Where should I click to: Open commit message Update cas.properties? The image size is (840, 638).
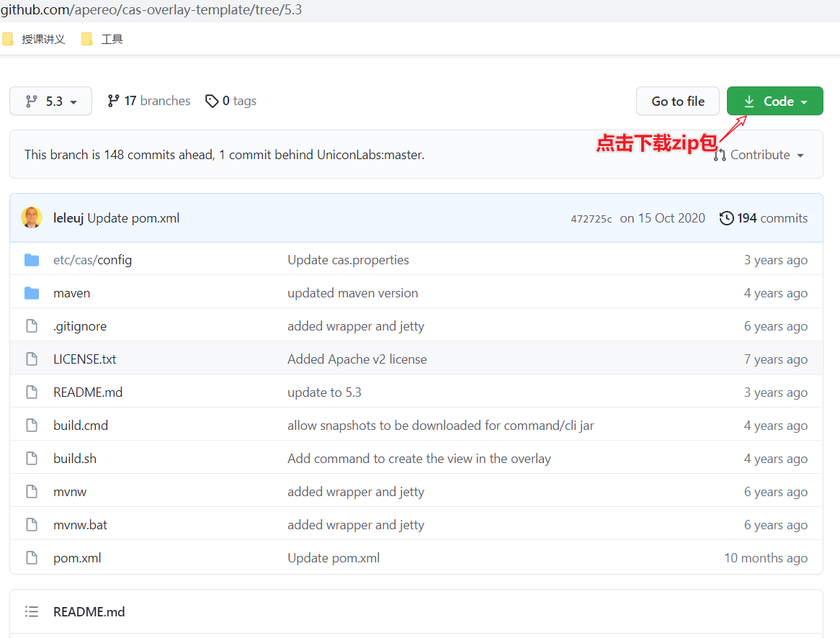(348, 260)
